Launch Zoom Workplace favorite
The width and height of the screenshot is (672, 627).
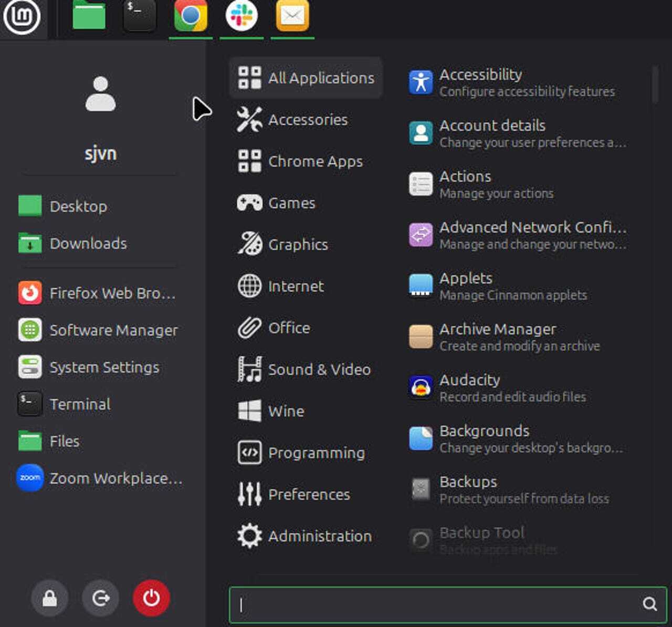pyautogui.click(x=100, y=478)
